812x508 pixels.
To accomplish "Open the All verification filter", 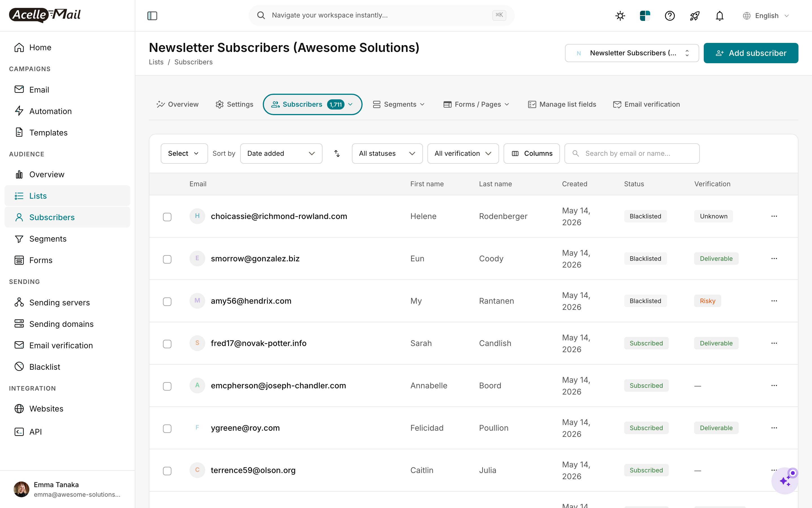I will [463, 154].
